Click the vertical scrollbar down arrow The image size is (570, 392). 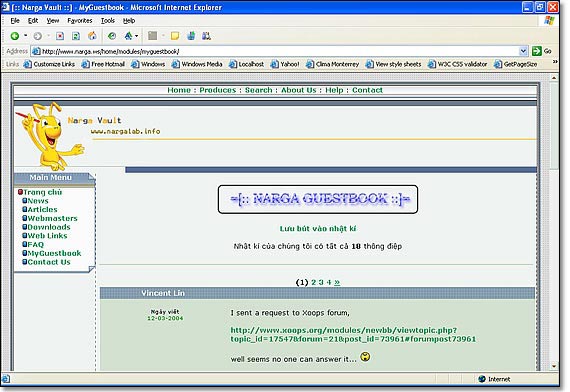coord(554,367)
